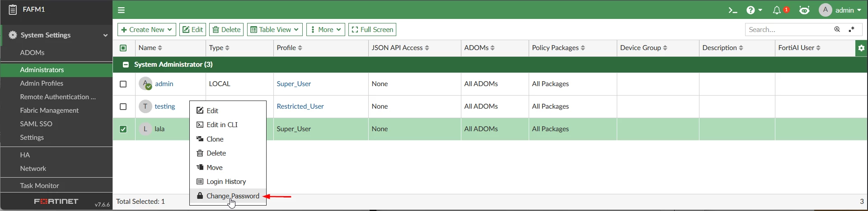Sort by Description column arrows

click(741, 48)
